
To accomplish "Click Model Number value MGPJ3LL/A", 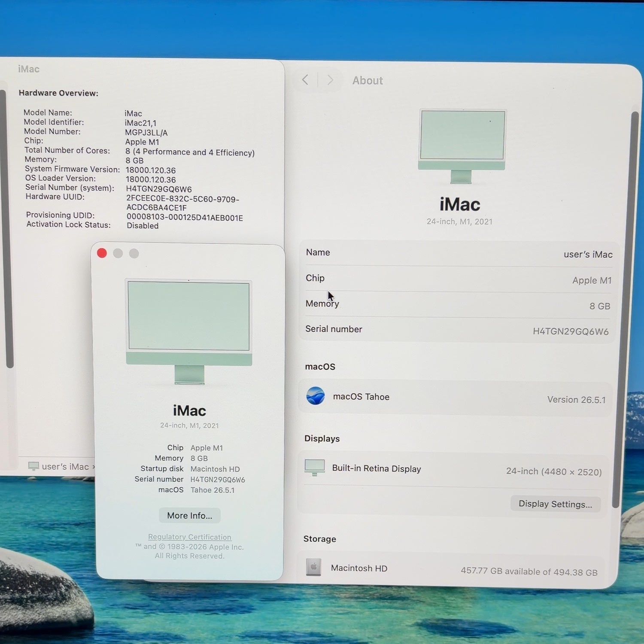I will pos(146,133).
